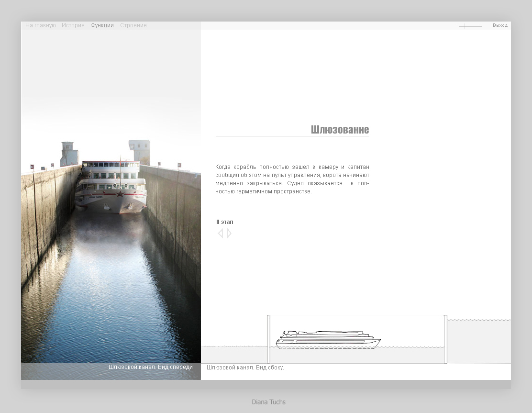Open the 'Строение' menu item
Viewport: 532px width, 413px height.
coord(133,25)
